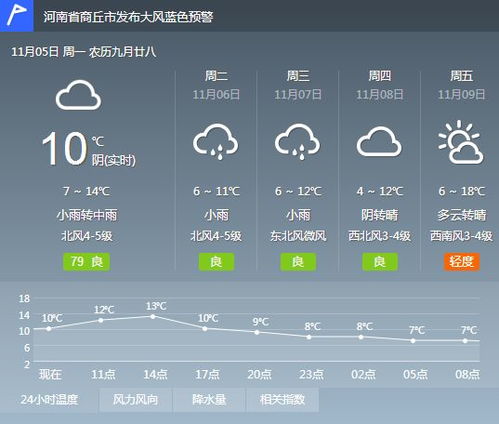
Task: Click Friday's orange 轻度 pollution badge
Action: click(x=461, y=261)
